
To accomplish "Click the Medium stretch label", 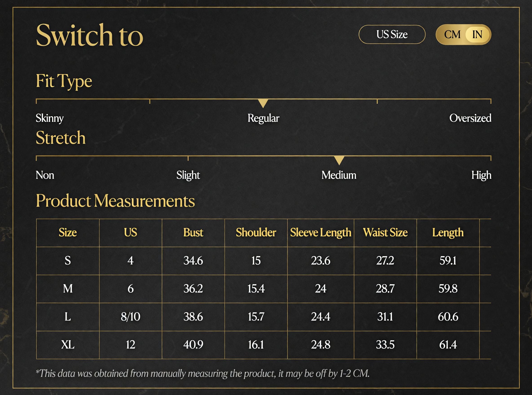I will (x=339, y=175).
